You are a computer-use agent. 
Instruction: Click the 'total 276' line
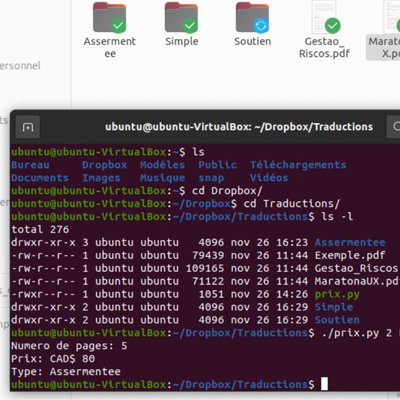[x=40, y=230]
